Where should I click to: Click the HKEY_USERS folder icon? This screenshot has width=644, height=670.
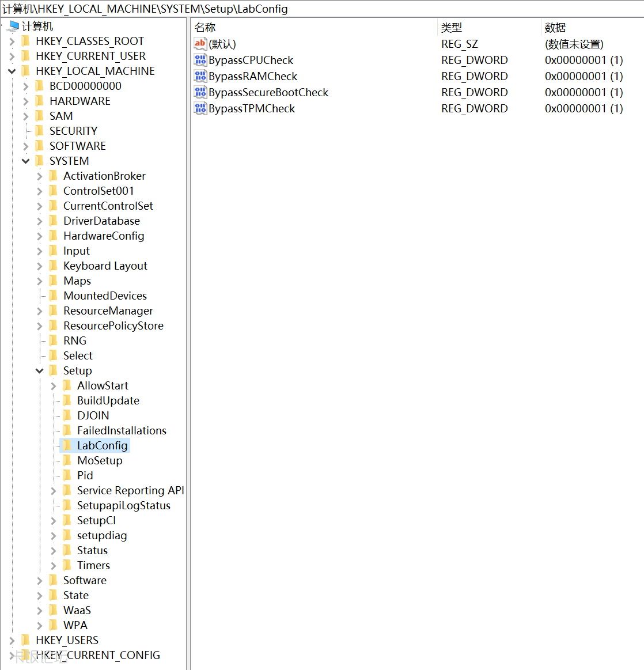pos(25,640)
